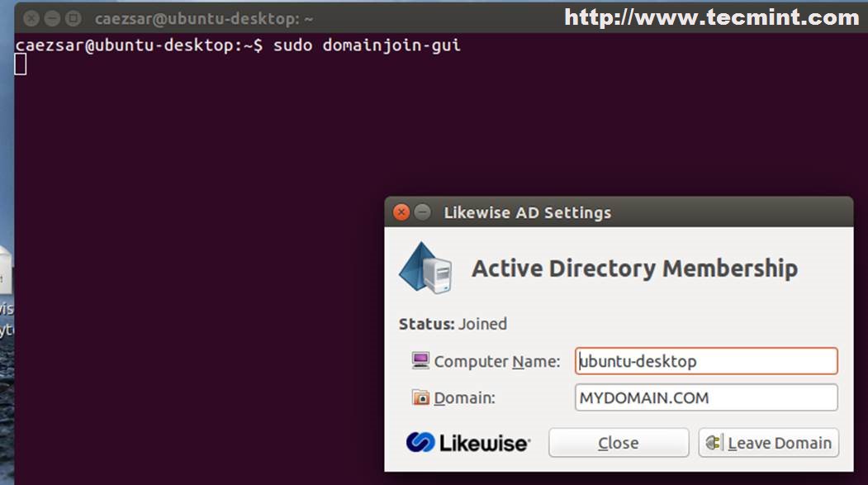Click the folder icon beside Domain label
Viewport: 868px width, 485px height.
[x=420, y=397]
